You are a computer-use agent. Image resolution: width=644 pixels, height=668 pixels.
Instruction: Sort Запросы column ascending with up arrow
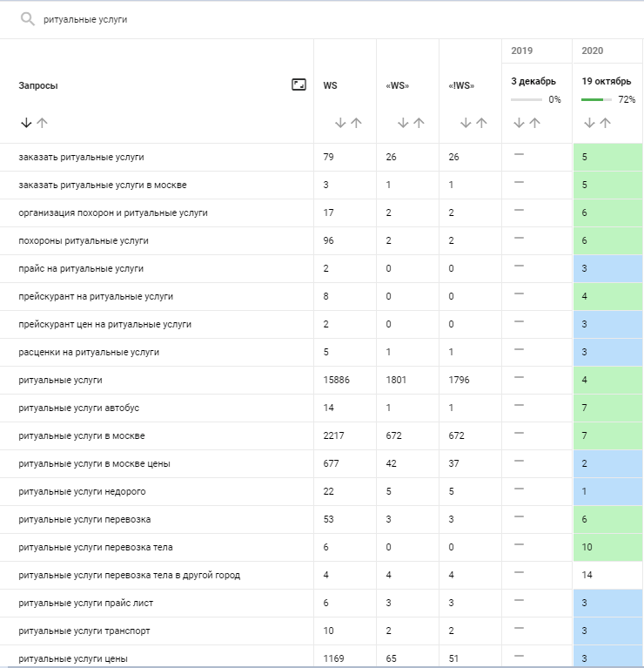[x=42, y=123]
